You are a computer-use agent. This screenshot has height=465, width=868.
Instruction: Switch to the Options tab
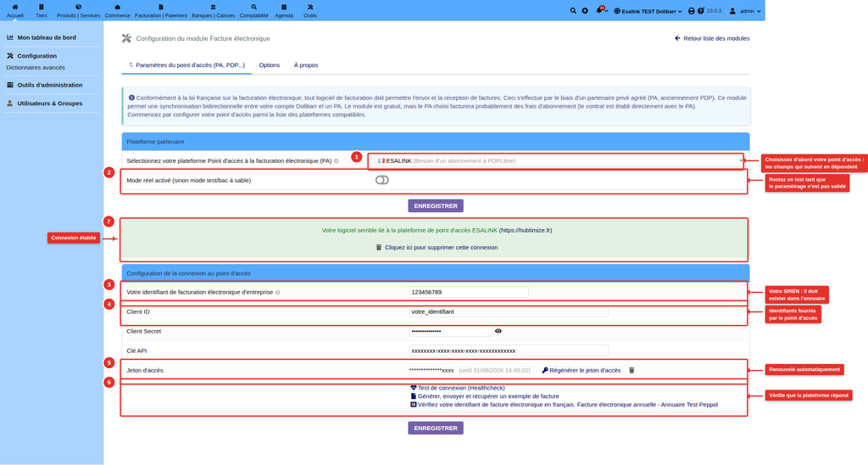tap(270, 64)
